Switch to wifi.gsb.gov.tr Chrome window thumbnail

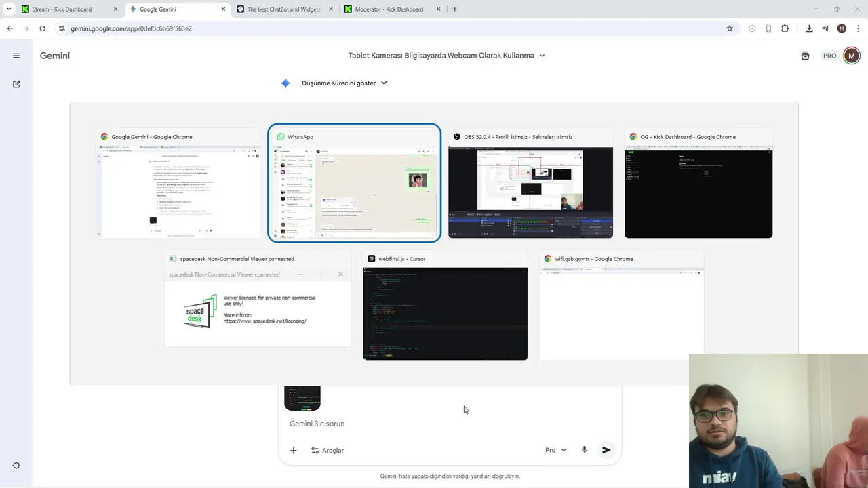click(x=621, y=306)
